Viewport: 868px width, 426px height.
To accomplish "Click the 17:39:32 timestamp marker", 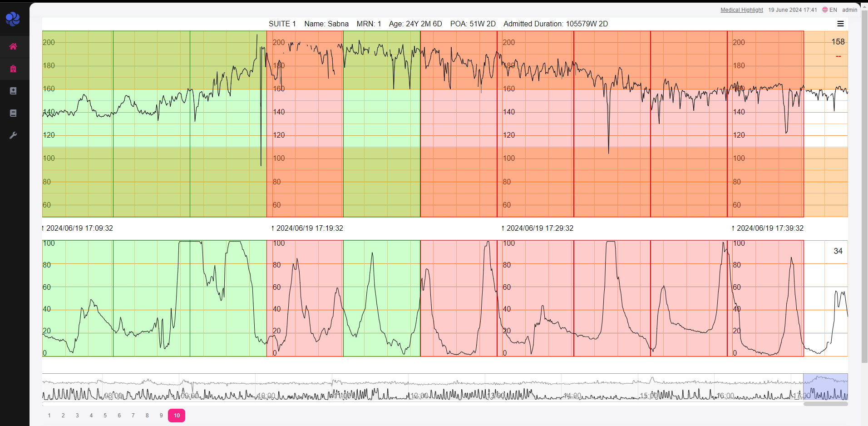I will [769, 228].
